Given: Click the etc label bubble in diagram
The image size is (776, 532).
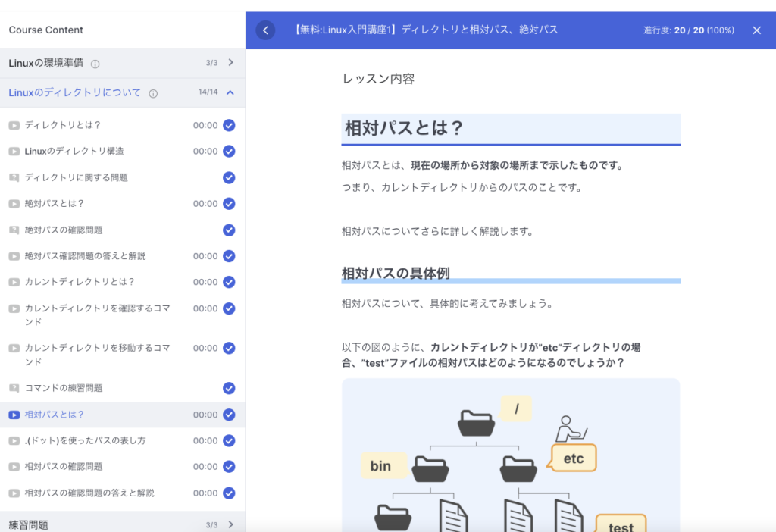Looking at the screenshot, I should [574, 458].
